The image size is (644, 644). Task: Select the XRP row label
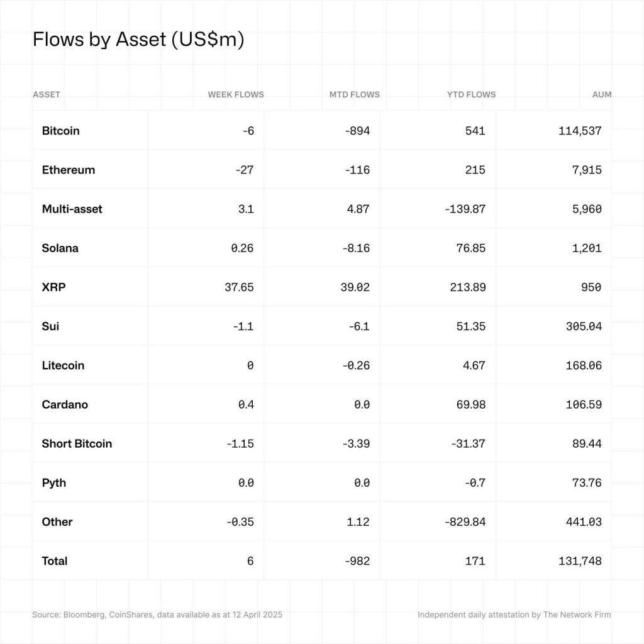(53, 287)
